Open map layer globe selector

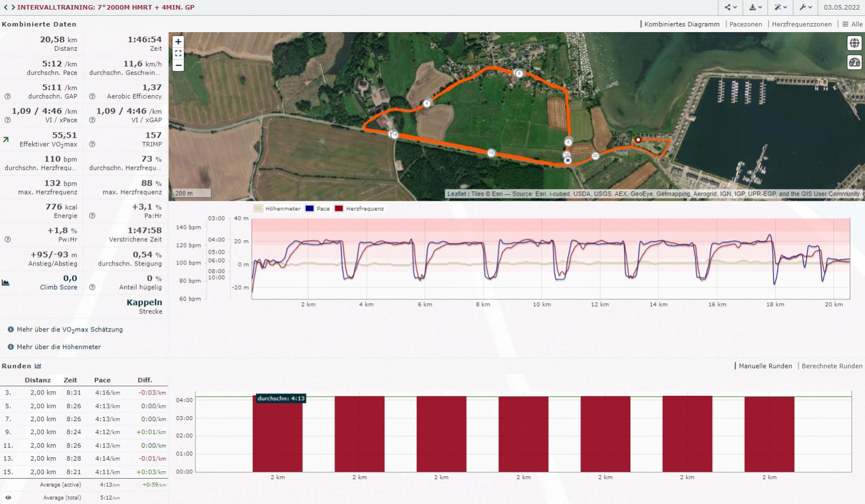point(854,43)
